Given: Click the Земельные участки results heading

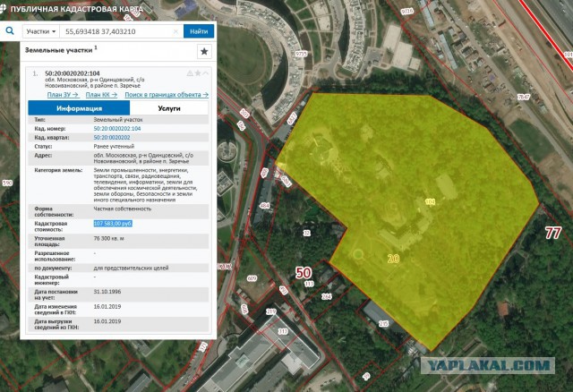Looking at the screenshot, I should click(x=58, y=50).
